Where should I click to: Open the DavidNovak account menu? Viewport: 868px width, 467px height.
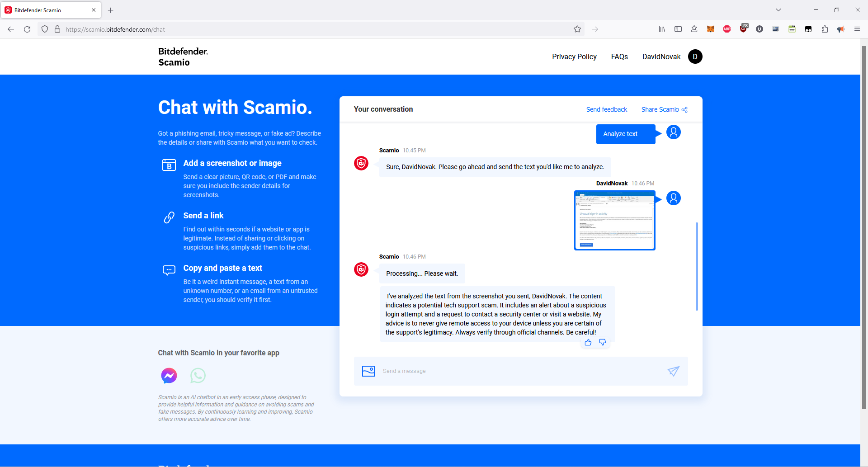661,57
